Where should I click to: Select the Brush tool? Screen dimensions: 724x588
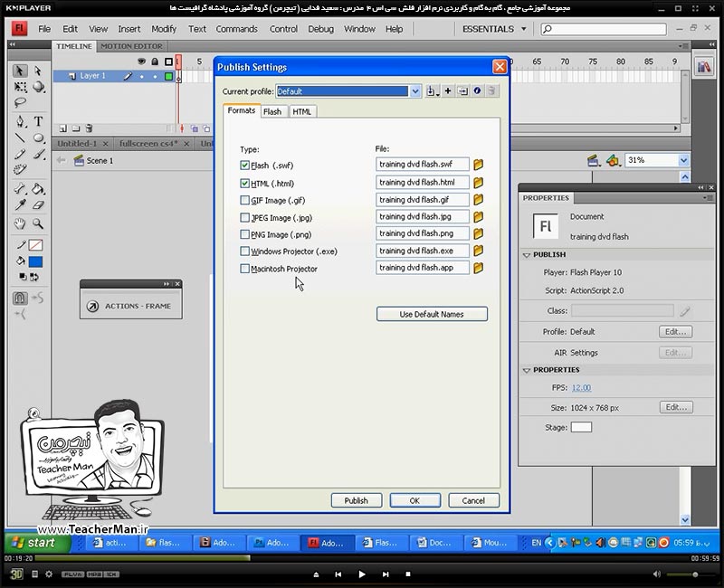(x=39, y=154)
